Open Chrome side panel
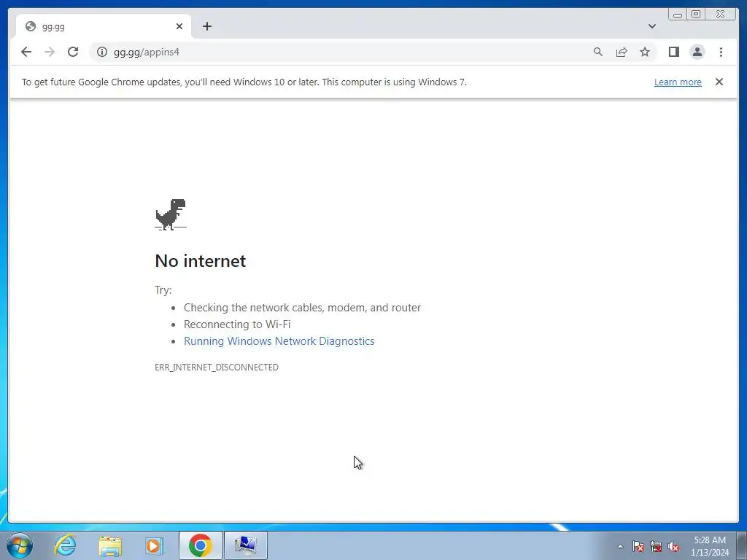The image size is (747, 560). tap(673, 52)
